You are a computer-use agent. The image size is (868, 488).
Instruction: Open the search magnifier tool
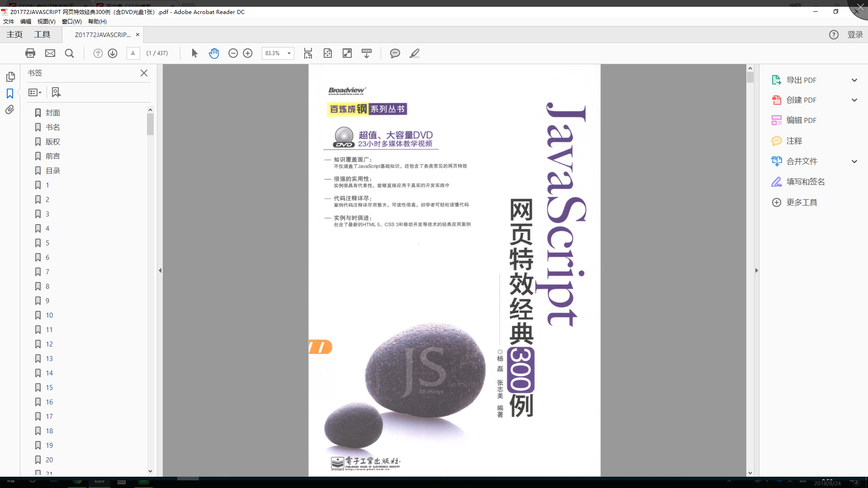pos(69,53)
